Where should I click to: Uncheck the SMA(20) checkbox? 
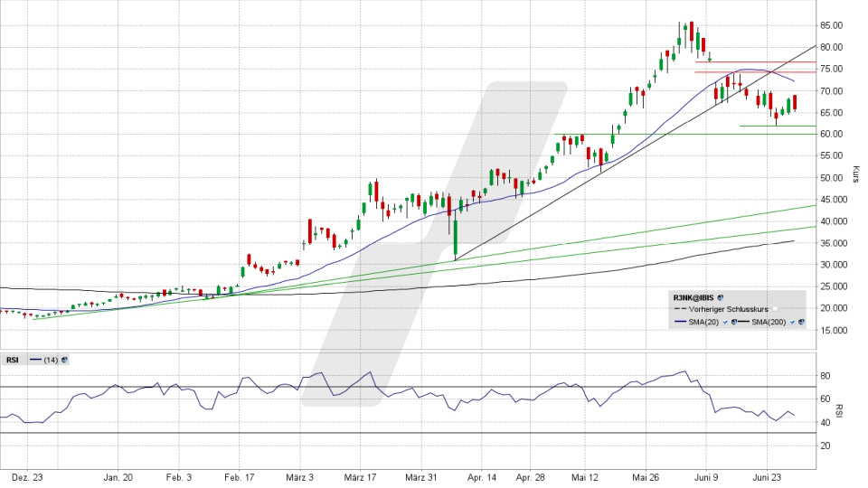[726, 322]
